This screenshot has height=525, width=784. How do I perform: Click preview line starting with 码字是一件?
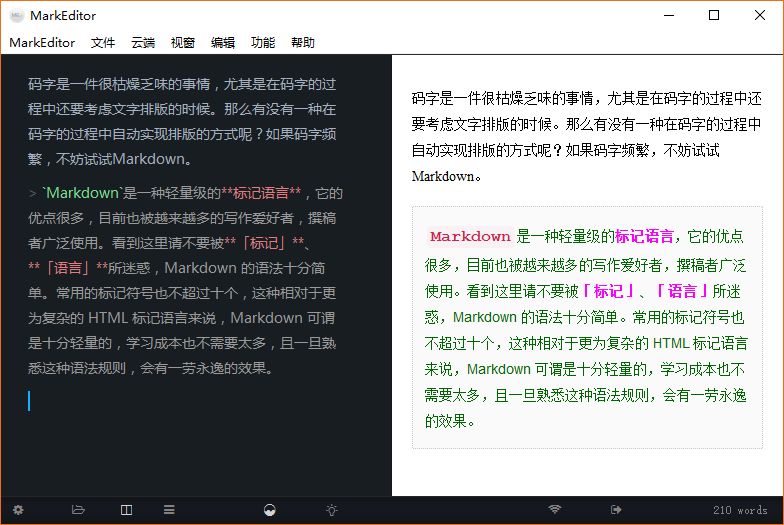coord(586,98)
